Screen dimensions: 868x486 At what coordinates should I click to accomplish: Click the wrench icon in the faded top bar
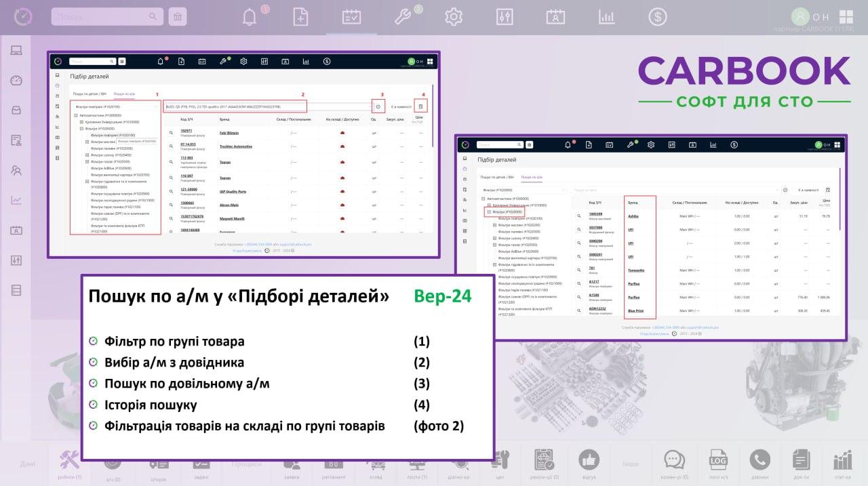[x=403, y=18]
